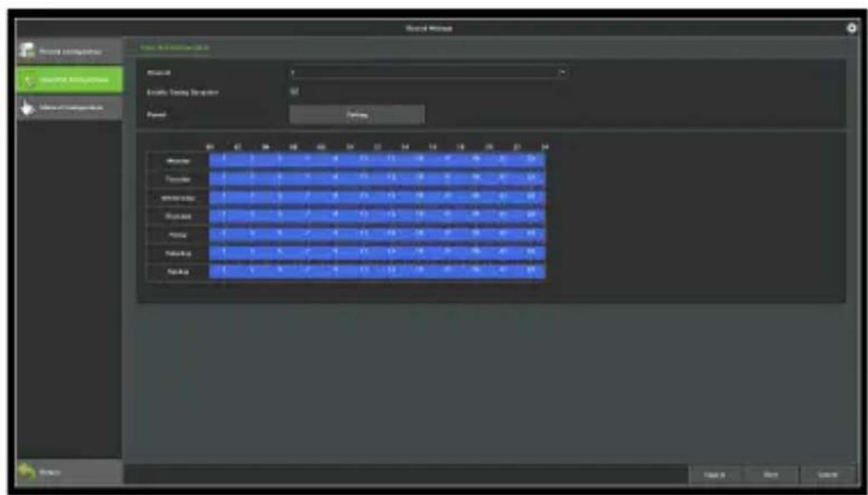868x495 pixels.
Task: Click the Record Configuration camera icon
Action: [x=26, y=51]
